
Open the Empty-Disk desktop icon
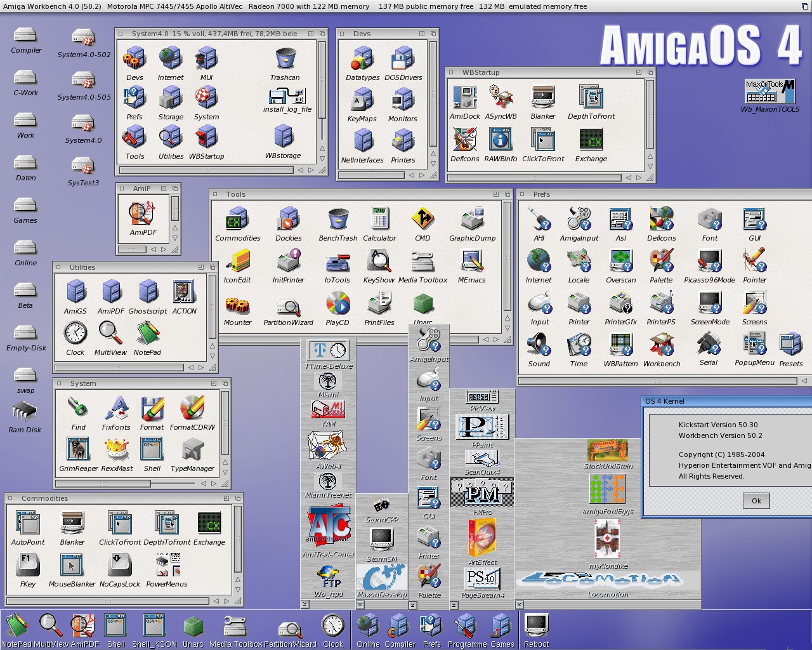pos(25,332)
